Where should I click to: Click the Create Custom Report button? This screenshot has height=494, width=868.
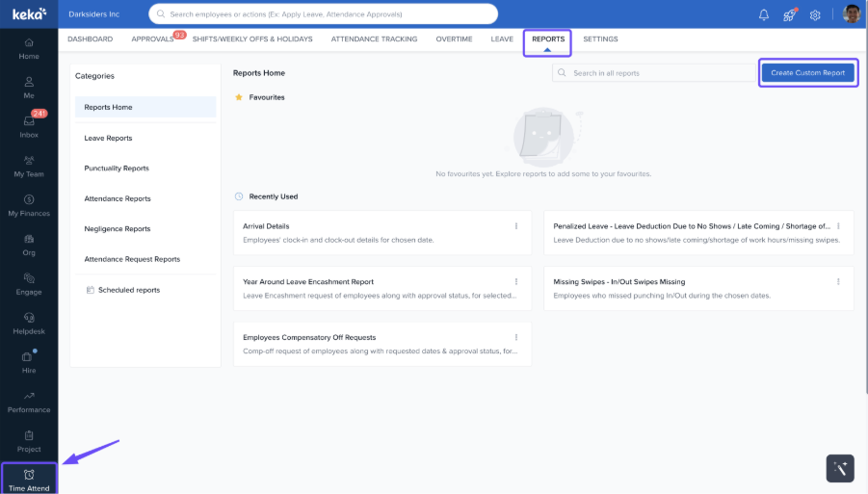pyautogui.click(x=807, y=73)
